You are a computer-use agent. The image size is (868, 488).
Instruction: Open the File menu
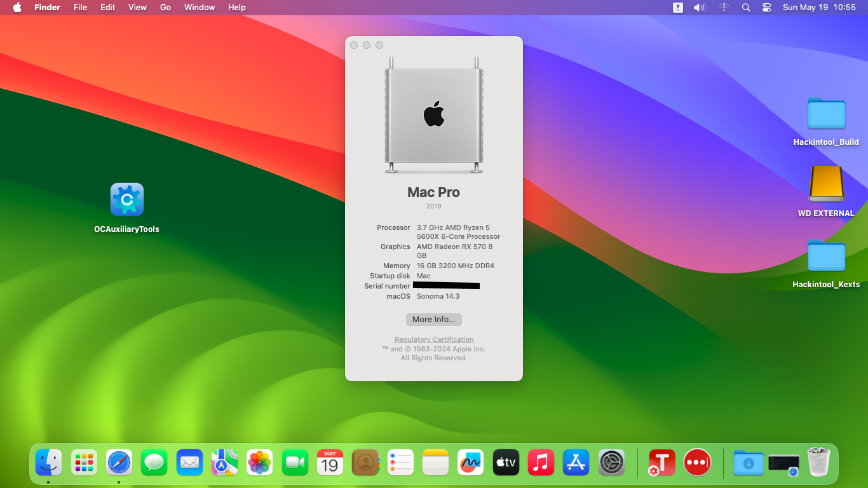tap(80, 8)
